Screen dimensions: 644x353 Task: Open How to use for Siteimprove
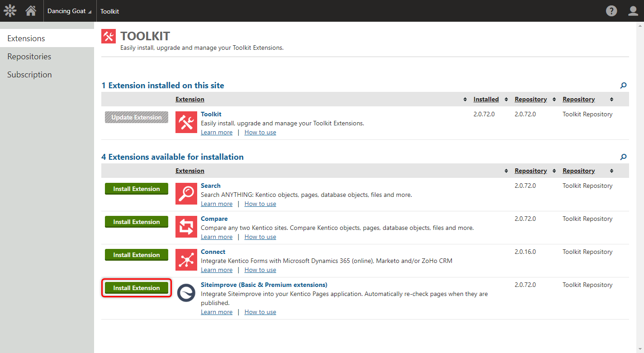pos(260,312)
